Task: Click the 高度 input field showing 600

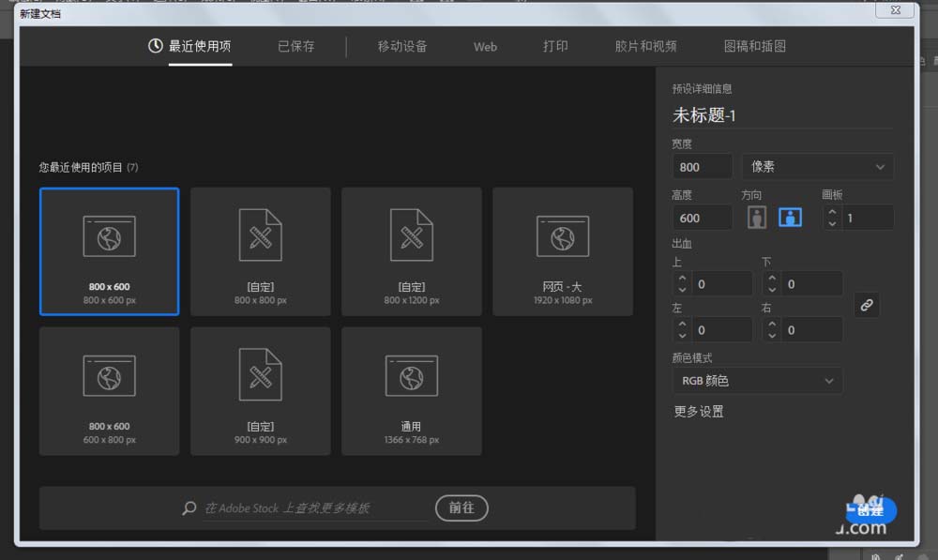Action: click(x=703, y=218)
